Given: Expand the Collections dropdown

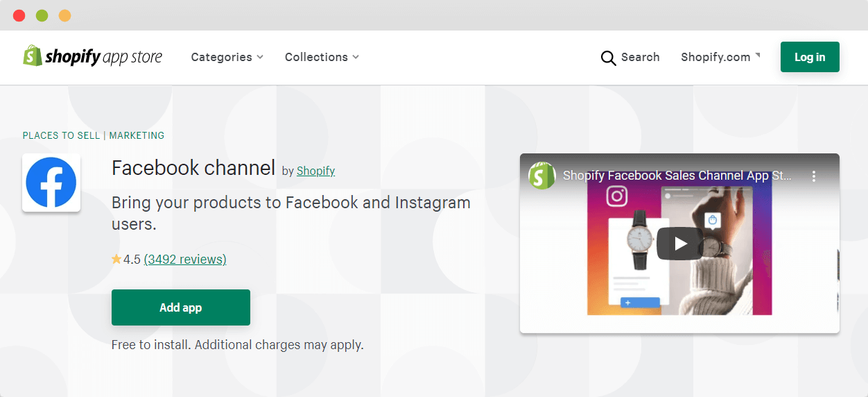Looking at the screenshot, I should (x=322, y=57).
